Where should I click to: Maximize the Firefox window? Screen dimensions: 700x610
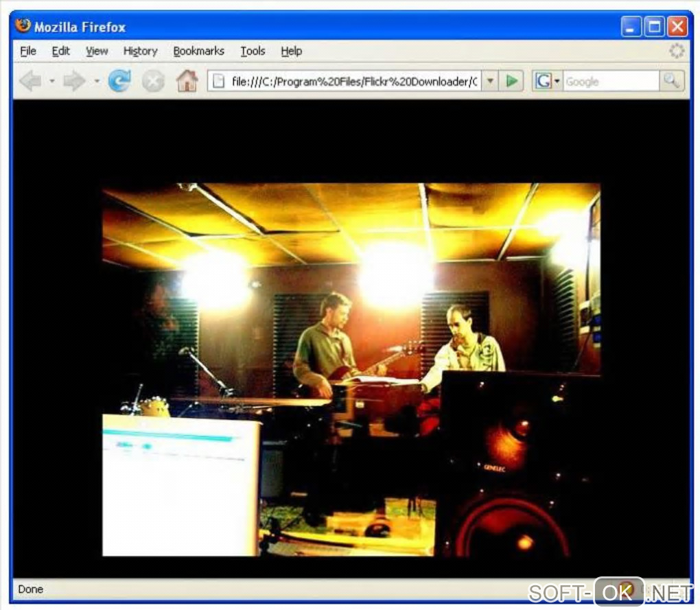click(x=654, y=26)
